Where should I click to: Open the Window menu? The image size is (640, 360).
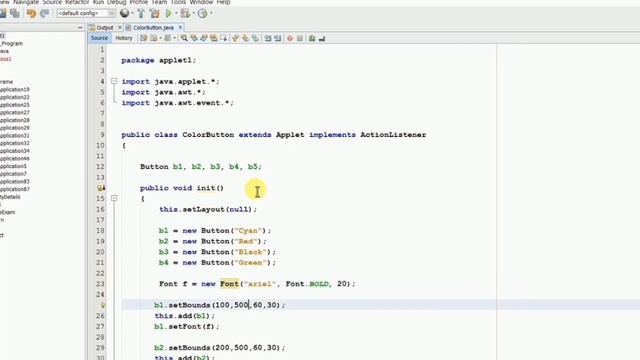(201, 2)
